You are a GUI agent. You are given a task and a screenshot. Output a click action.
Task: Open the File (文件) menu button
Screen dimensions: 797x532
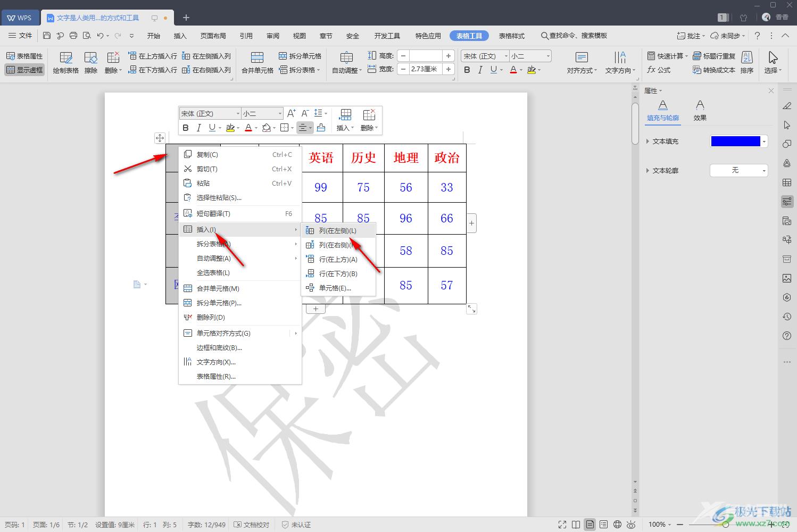pos(20,36)
